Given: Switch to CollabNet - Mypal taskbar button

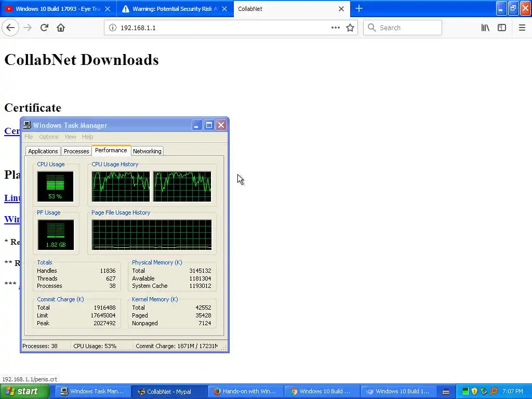Looking at the screenshot, I should [x=169, y=392].
